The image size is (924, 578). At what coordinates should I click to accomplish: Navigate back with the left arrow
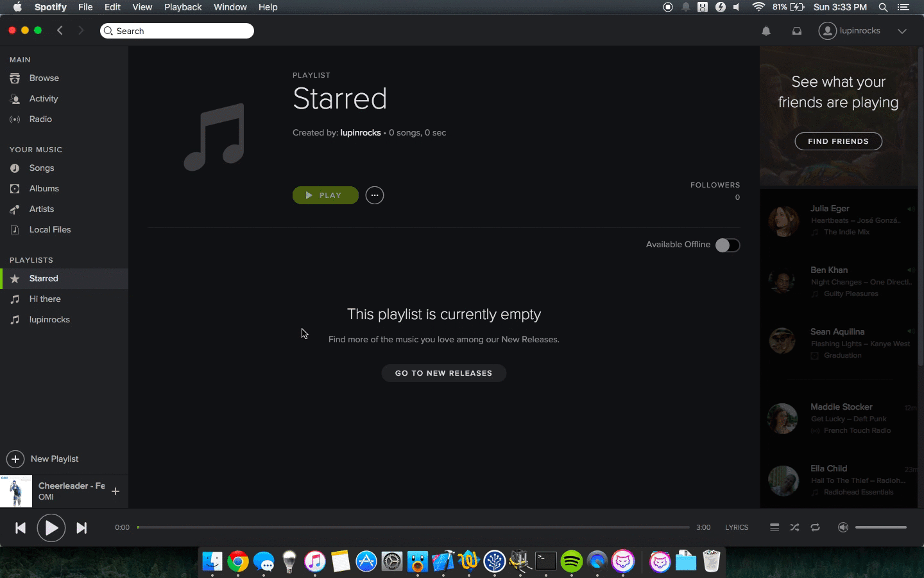[x=60, y=30]
